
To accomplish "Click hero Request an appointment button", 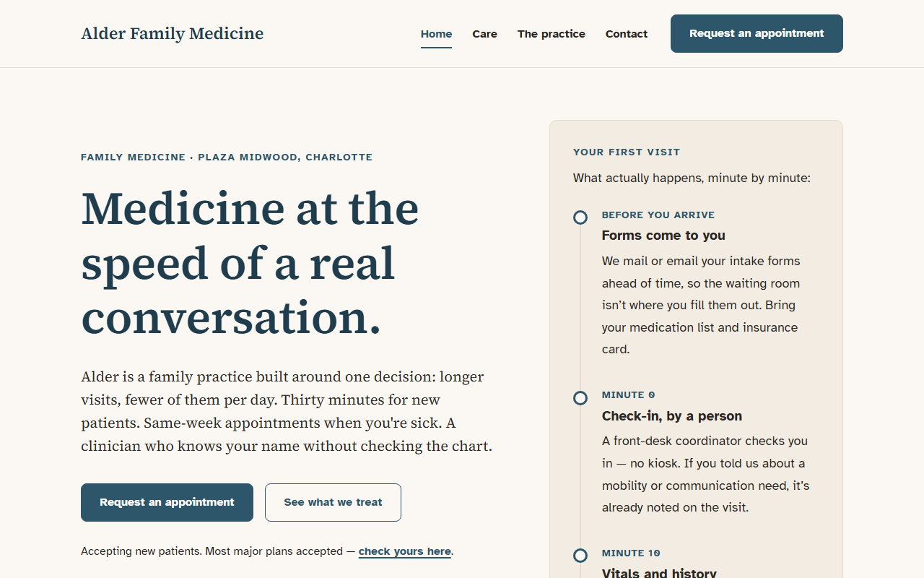I will click(167, 502).
